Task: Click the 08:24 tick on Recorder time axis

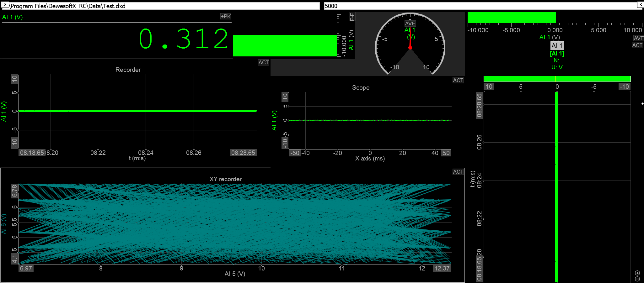Action: click(x=146, y=153)
